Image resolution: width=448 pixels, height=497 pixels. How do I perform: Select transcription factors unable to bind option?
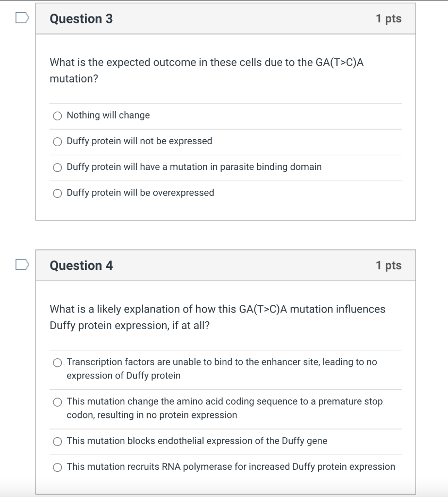click(57, 363)
